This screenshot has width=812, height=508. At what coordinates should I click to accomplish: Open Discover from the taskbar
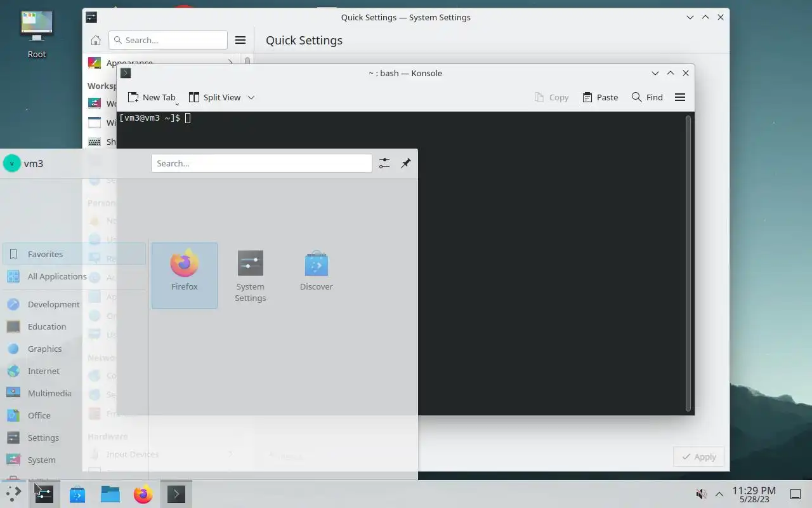point(77,493)
